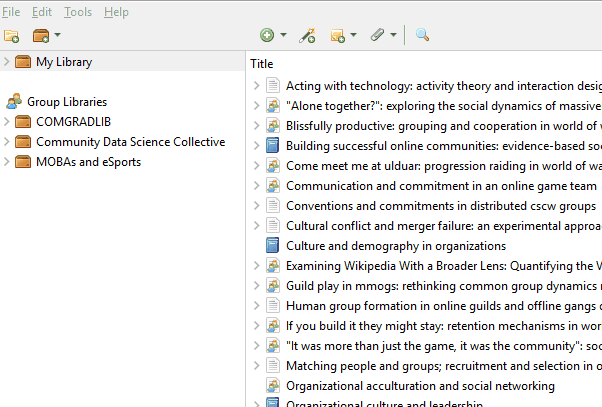602x407 pixels.
Task: Open the Help menu
Action: [116, 12]
